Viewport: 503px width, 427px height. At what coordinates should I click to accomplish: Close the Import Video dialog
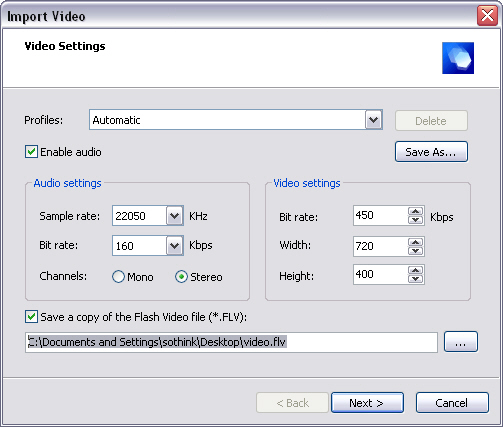pos(487,15)
